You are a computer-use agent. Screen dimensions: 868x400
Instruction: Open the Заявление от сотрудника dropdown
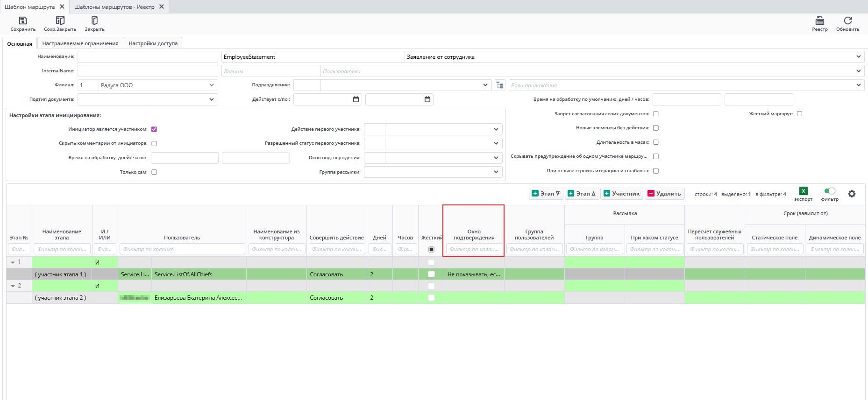pyautogui.click(x=859, y=56)
